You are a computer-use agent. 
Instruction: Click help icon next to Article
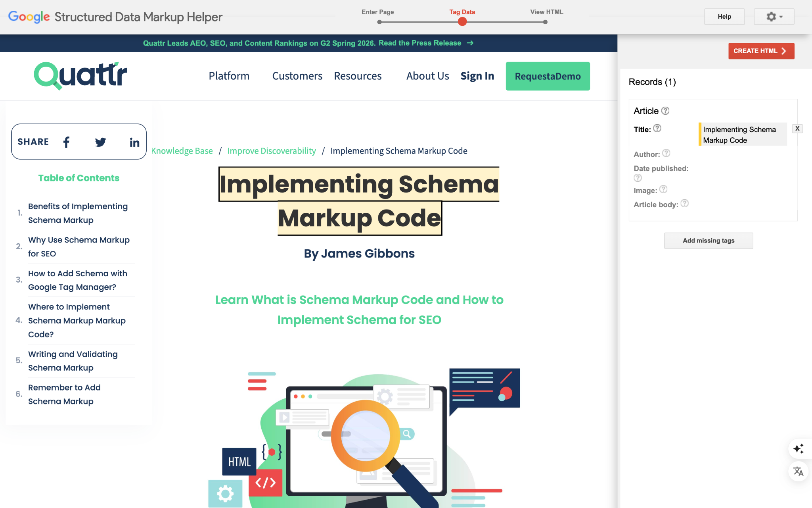tap(665, 111)
